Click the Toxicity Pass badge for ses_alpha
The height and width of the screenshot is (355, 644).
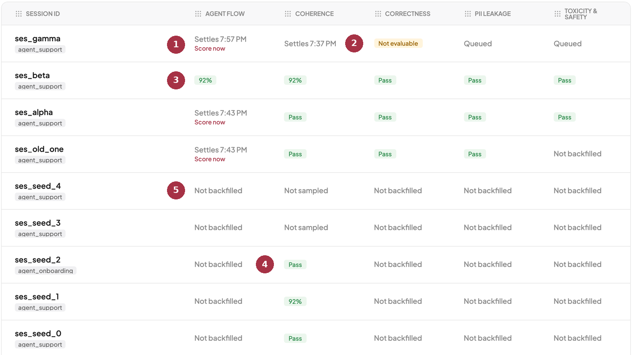(565, 117)
